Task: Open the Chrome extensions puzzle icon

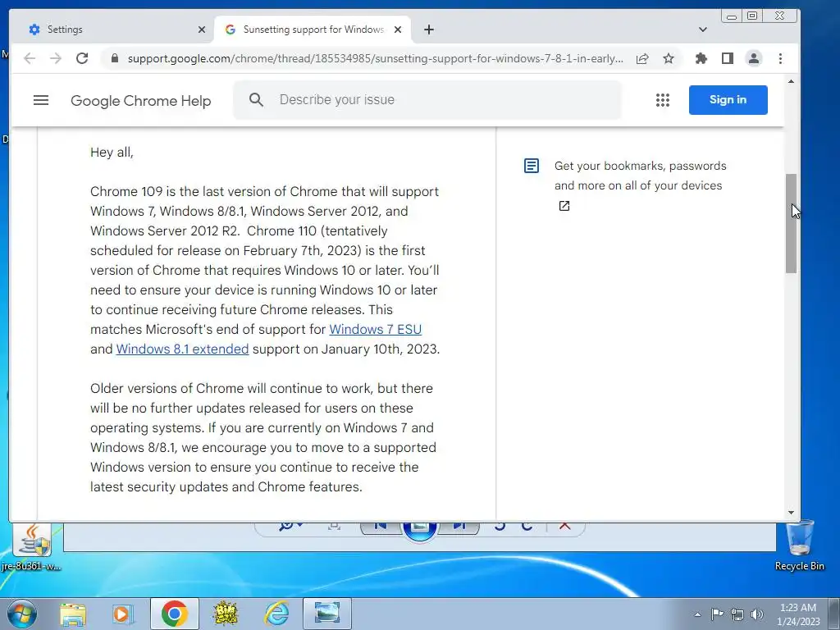Action: [x=701, y=58]
